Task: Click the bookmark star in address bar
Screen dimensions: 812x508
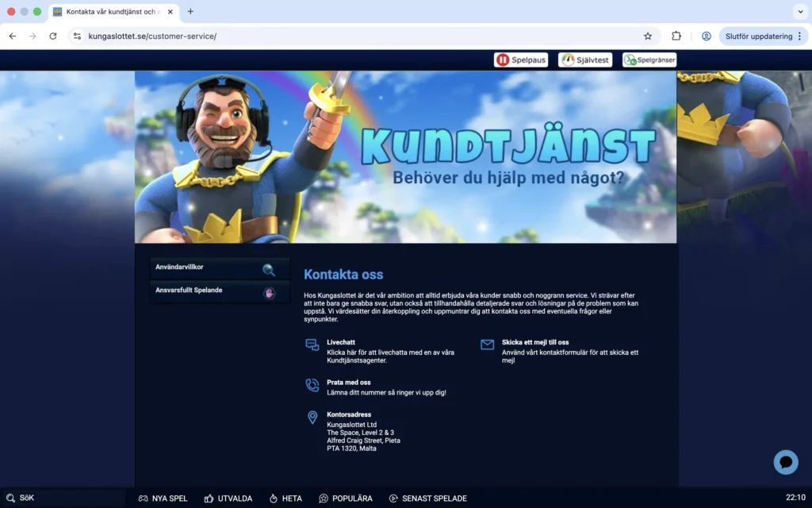Action: 648,36
